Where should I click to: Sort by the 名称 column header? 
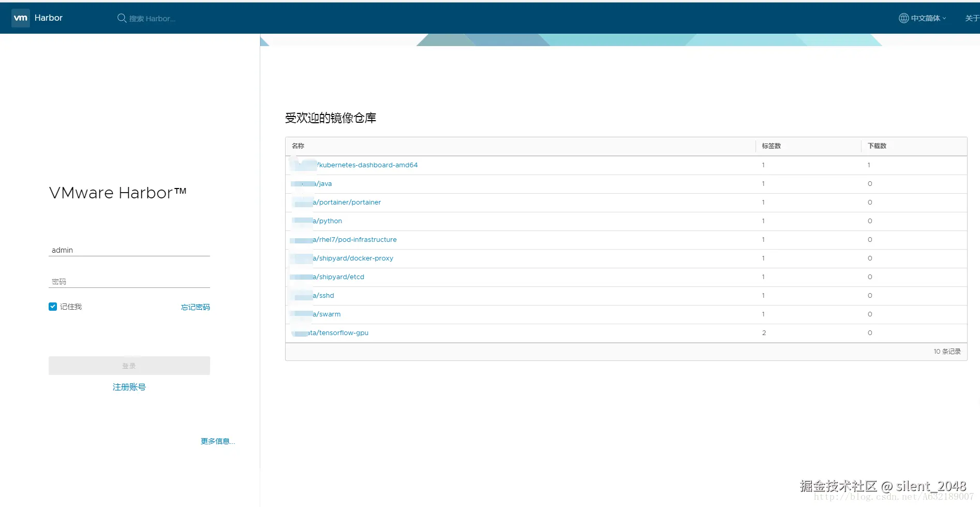[298, 146]
